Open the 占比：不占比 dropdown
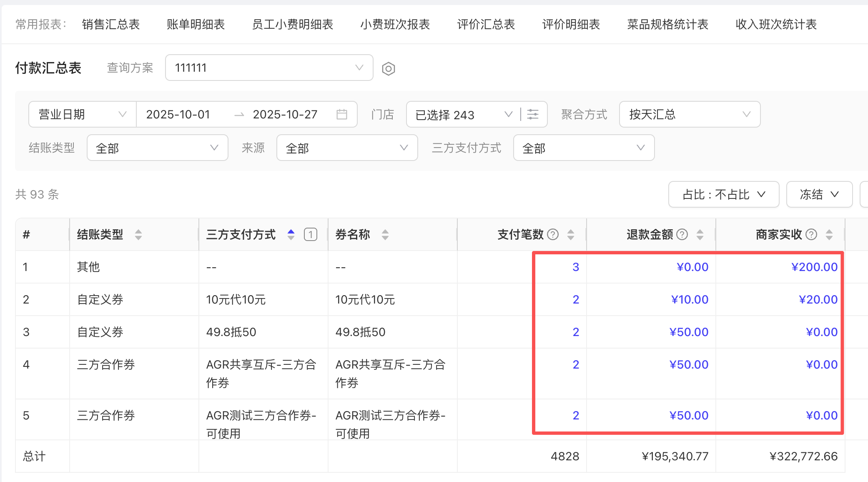Image resolution: width=868 pixels, height=482 pixels. [x=723, y=194]
